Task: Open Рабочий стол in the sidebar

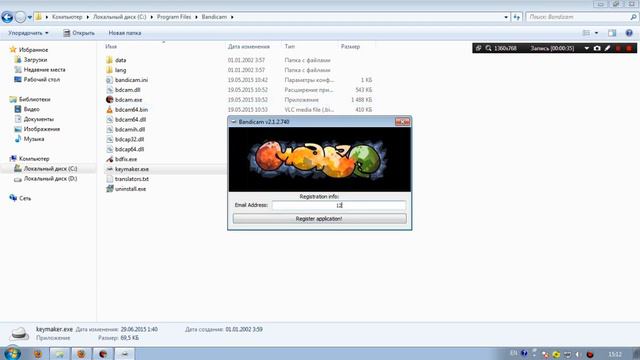Action: pos(42,79)
